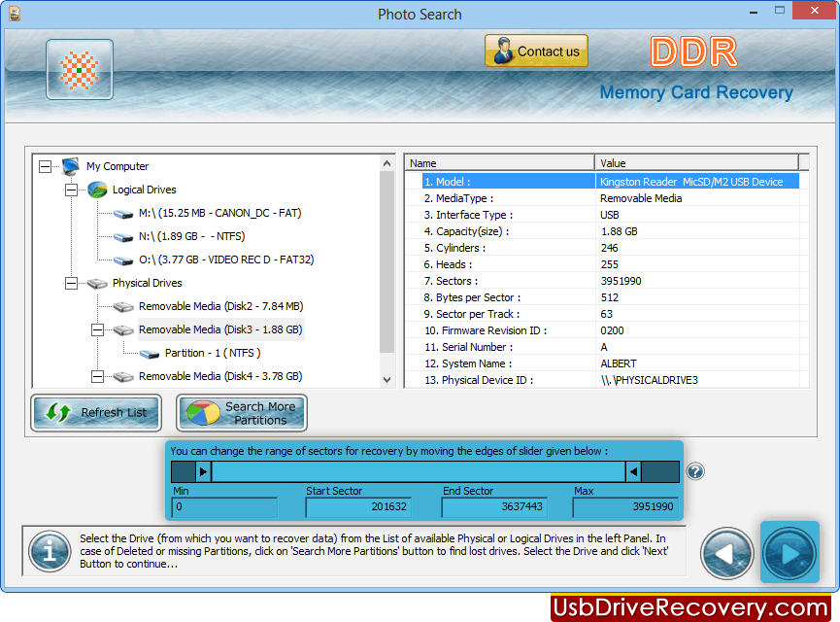Click the Min sector field
The width and height of the screenshot is (840, 622).
[224, 507]
